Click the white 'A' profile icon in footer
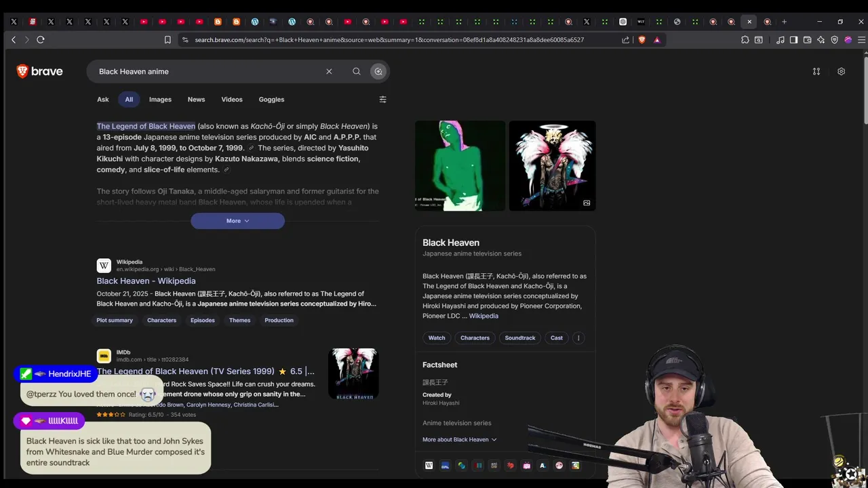The image size is (868, 488). point(542,466)
